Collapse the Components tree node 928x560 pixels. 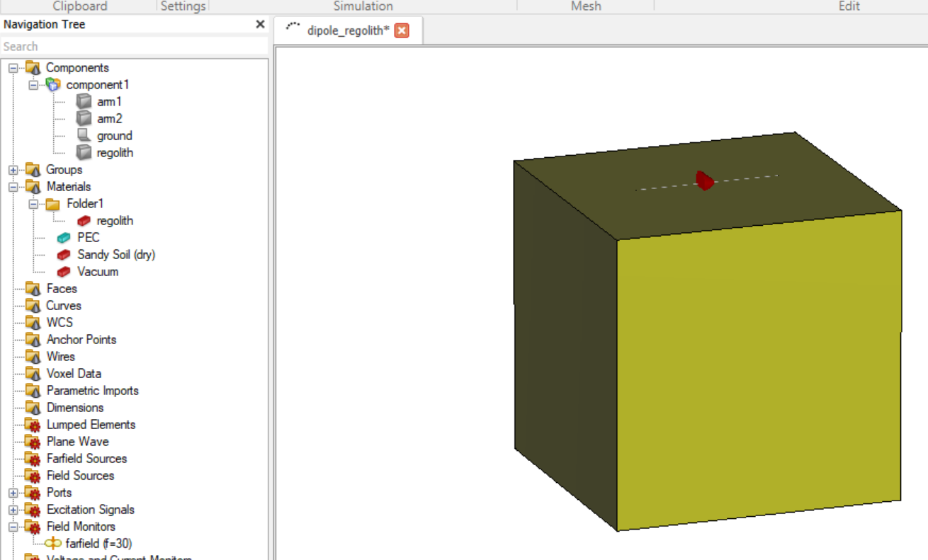[13, 68]
